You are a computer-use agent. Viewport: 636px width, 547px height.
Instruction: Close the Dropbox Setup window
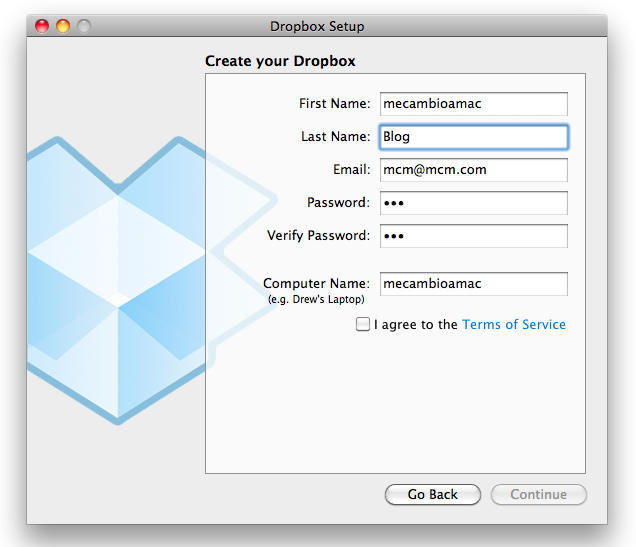(x=42, y=26)
